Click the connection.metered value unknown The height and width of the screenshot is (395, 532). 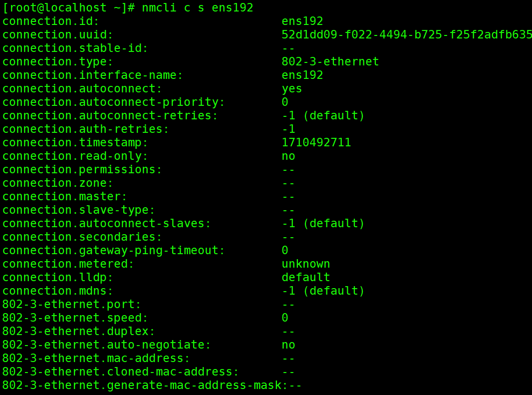pos(305,264)
